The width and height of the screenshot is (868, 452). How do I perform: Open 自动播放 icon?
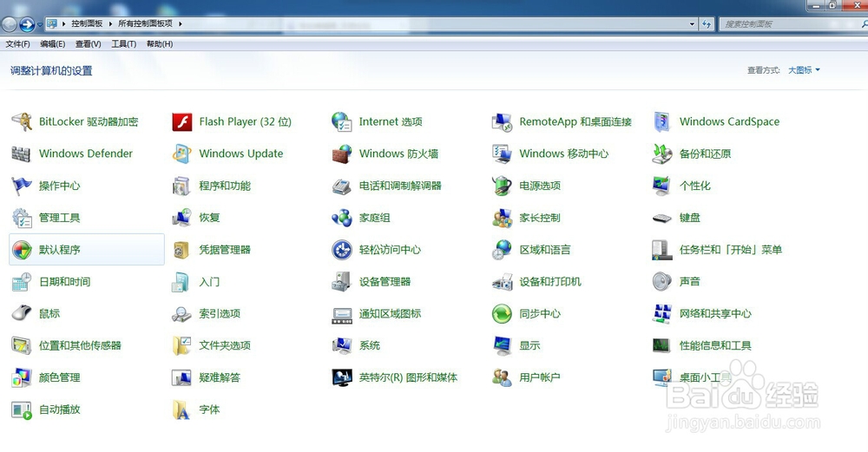coord(22,410)
